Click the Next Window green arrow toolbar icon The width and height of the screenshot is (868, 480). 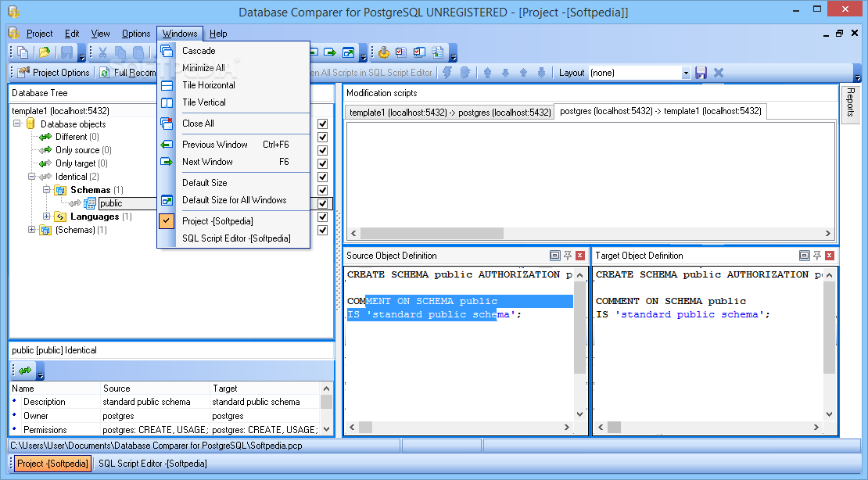[330, 52]
